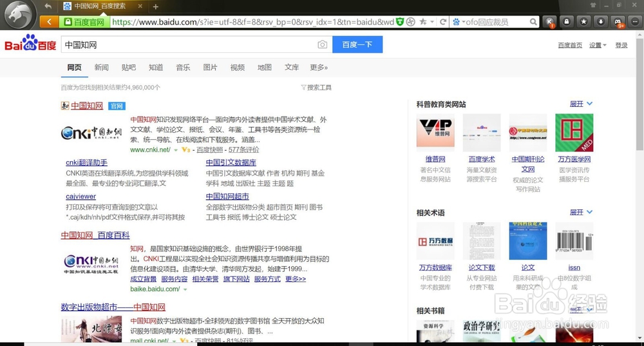Open the 服务内容 section link
This screenshot has width=644, height=346.
click(x=174, y=279)
